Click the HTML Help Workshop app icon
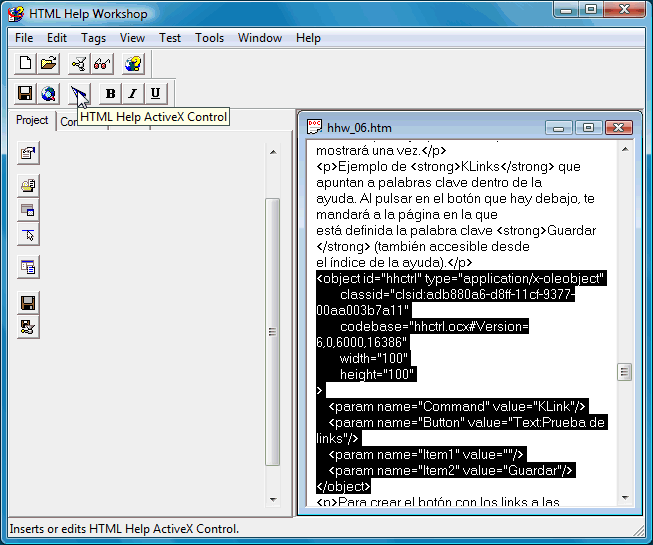Image resolution: width=653 pixels, height=545 pixels. [16, 13]
